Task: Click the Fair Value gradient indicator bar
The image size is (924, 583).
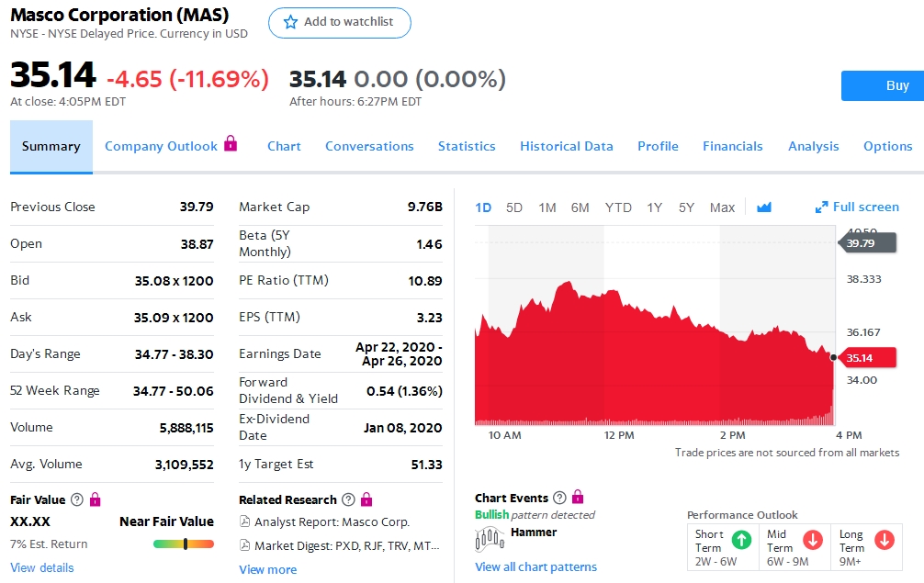Action: (184, 544)
